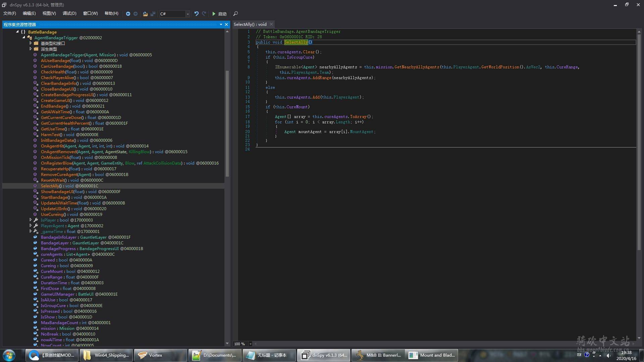The image size is (644, 362).
Task: Open the 窗口(W) menu
Action: click(91, 13)
